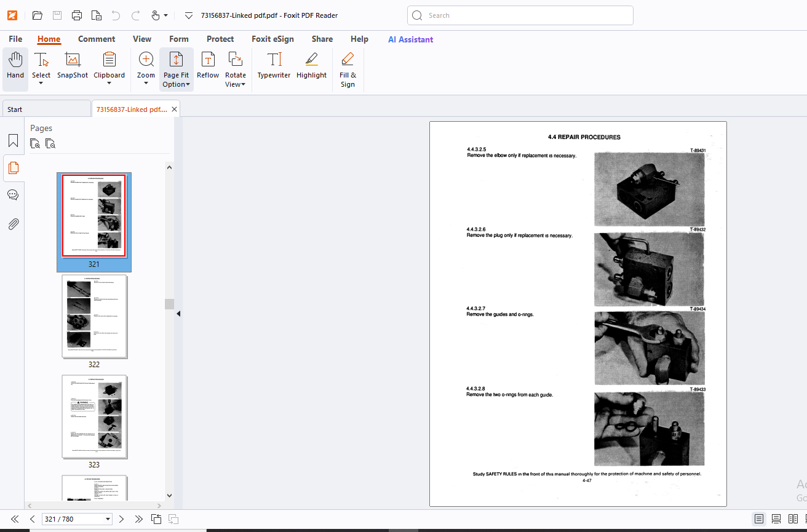Viewport: 807px width, 532px height.
Task: Switch to the View ribbon tab
Action: (x=142, y=39)
